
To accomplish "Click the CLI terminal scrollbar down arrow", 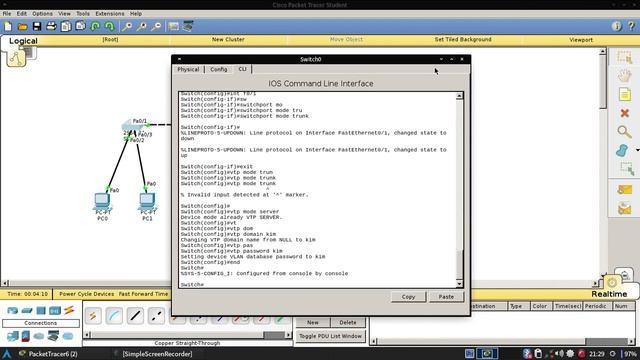I will pos(459,284).
